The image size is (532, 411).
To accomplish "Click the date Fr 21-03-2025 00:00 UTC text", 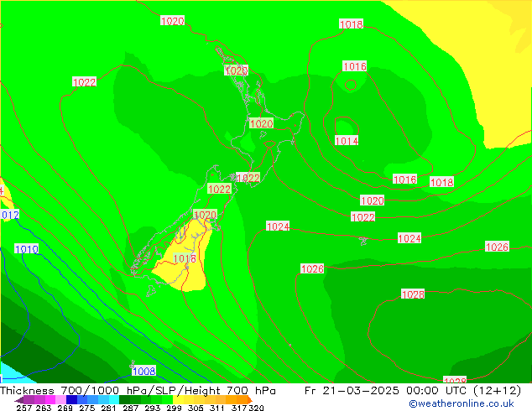I will (x=387, y=391).
